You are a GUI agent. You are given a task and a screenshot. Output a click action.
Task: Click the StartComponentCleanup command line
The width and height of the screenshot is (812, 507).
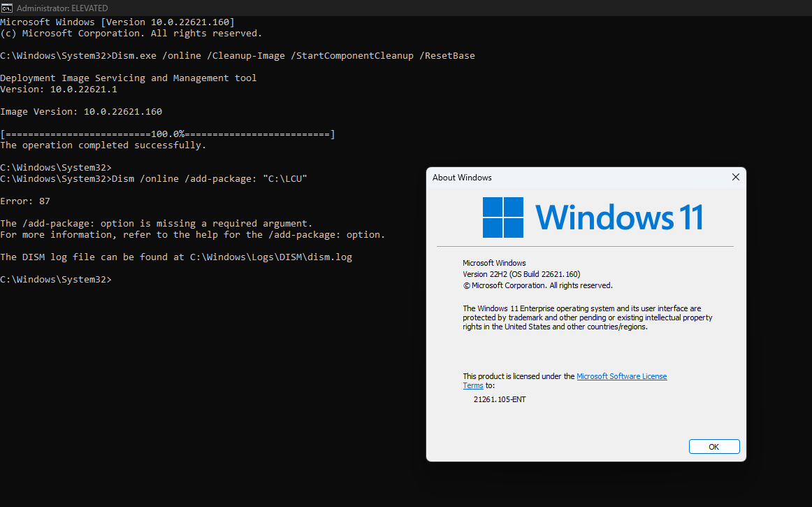click(x=237, y=55)
